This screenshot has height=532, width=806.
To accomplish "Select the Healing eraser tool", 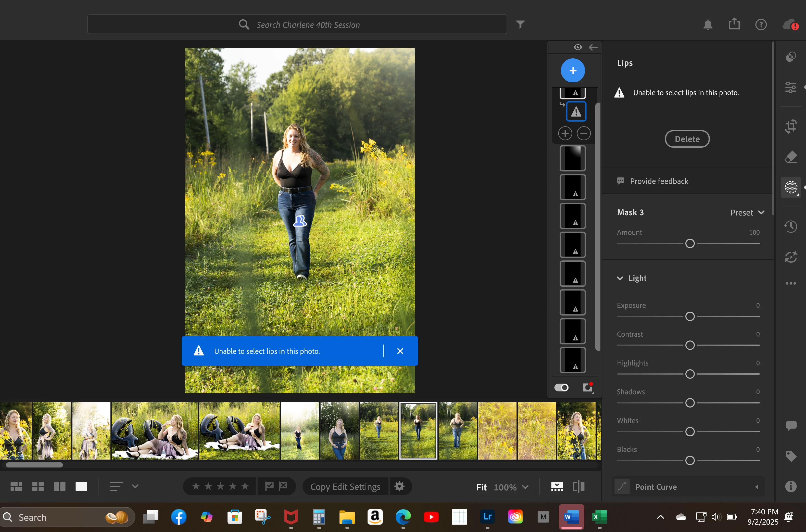I will pyautogui.click(x=791, y=157).
